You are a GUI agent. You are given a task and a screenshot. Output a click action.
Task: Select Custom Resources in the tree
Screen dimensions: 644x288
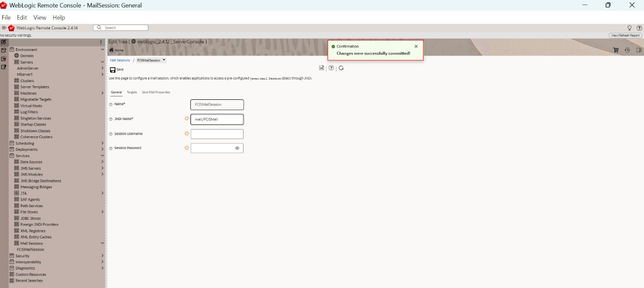coord(31,274)
